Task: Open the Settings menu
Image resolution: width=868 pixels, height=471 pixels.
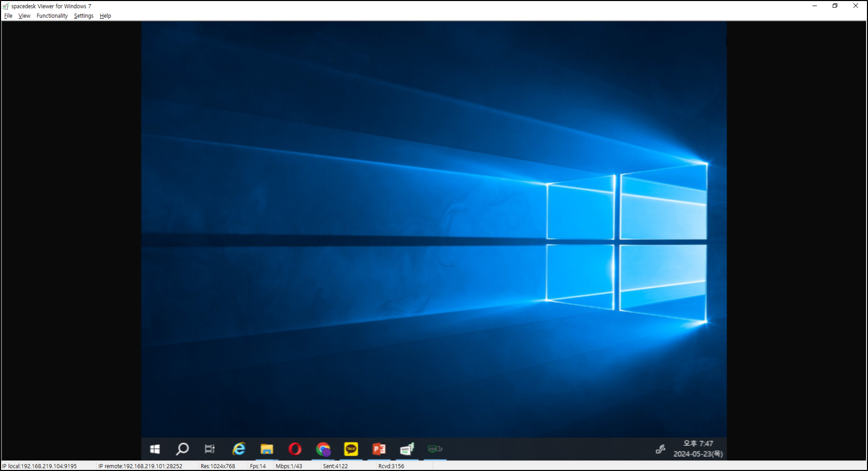Action: [x=84, y=16]
